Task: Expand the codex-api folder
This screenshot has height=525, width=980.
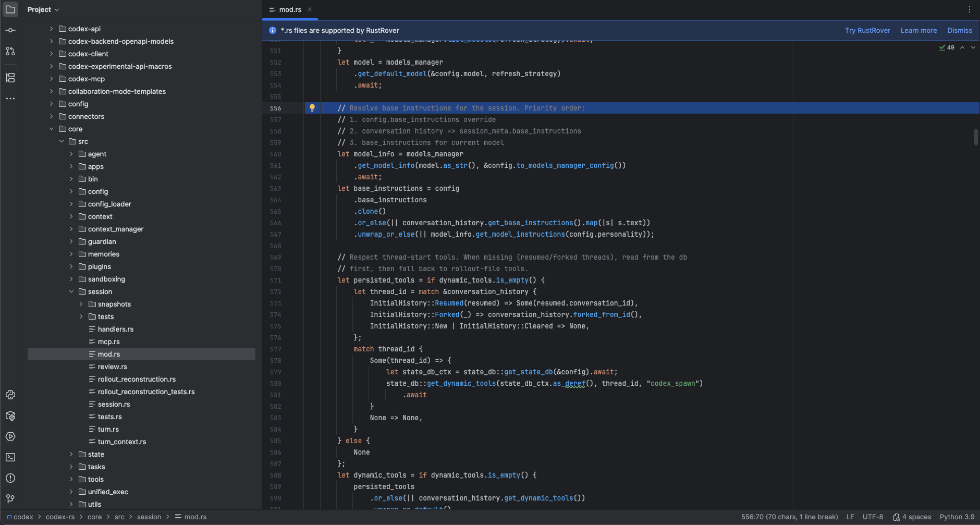Action: [51, 29]
